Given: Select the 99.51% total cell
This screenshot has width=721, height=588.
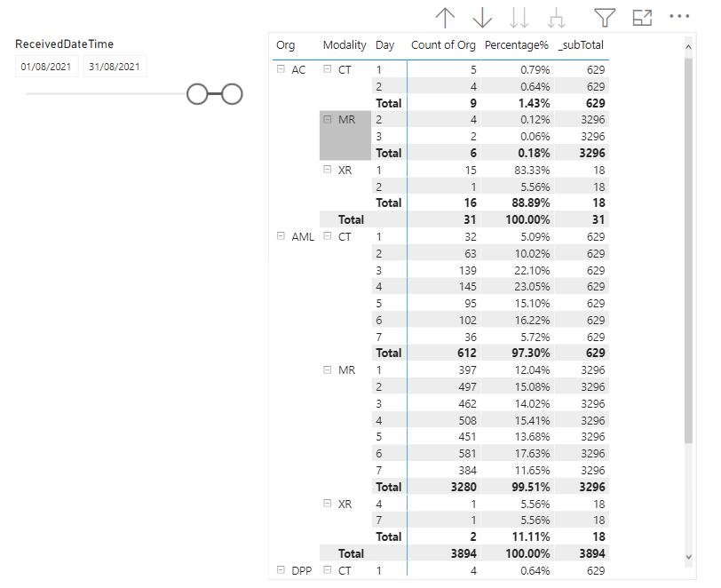Looking at the screenshot, I should [x=518, y=487].
